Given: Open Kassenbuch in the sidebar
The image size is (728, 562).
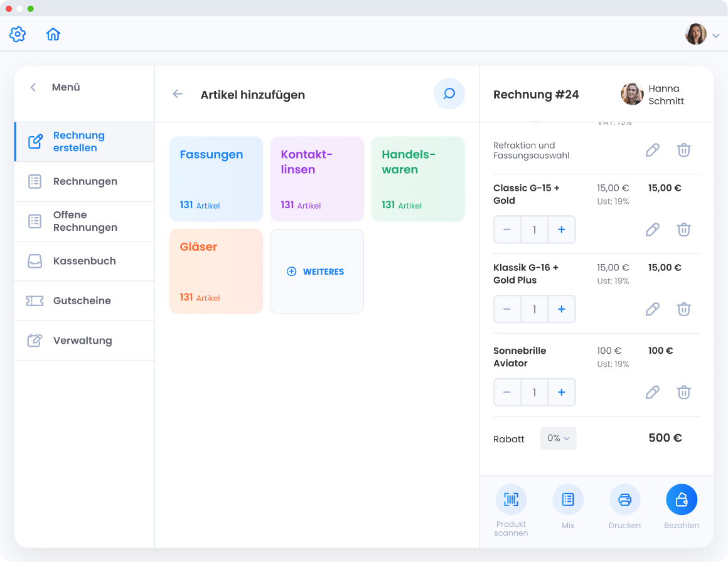Looking at the screenshot, I should (84, 261).
